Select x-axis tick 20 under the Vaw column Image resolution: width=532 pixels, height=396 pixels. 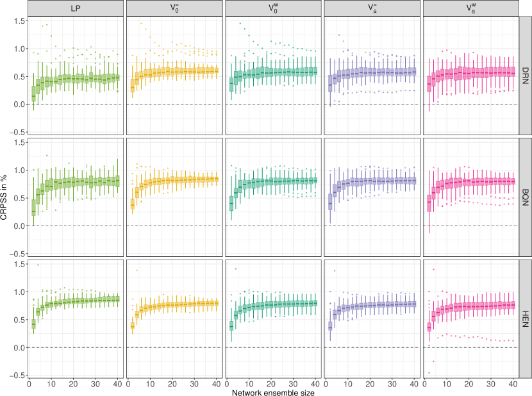[469, 384]
